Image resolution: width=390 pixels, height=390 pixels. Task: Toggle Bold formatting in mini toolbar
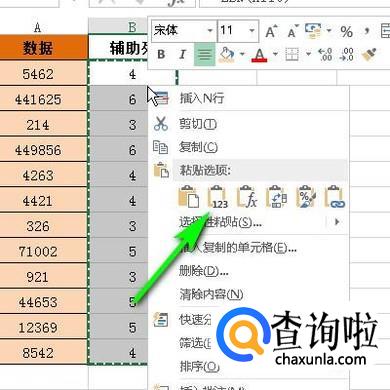pyautogui.click(x=161, y=54)
